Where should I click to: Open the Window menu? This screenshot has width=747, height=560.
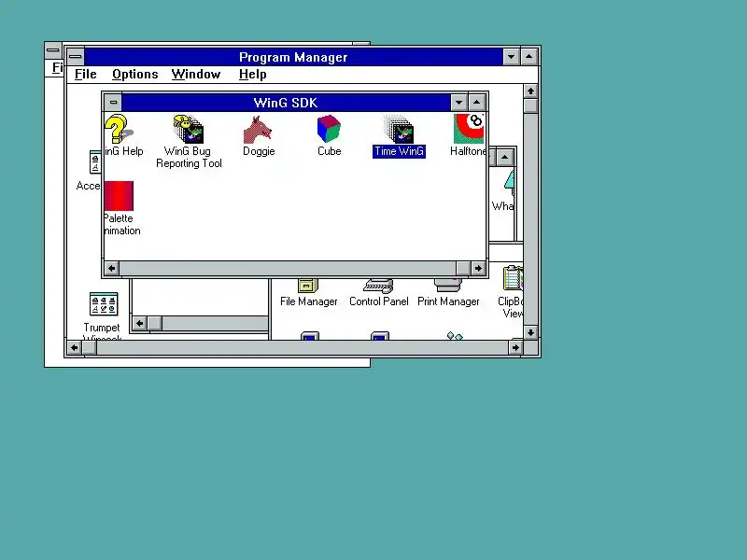tap(196, 75)
